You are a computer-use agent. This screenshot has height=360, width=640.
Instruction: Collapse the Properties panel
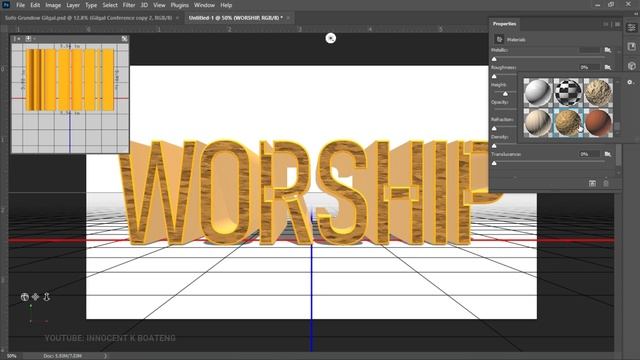(606, 24)
